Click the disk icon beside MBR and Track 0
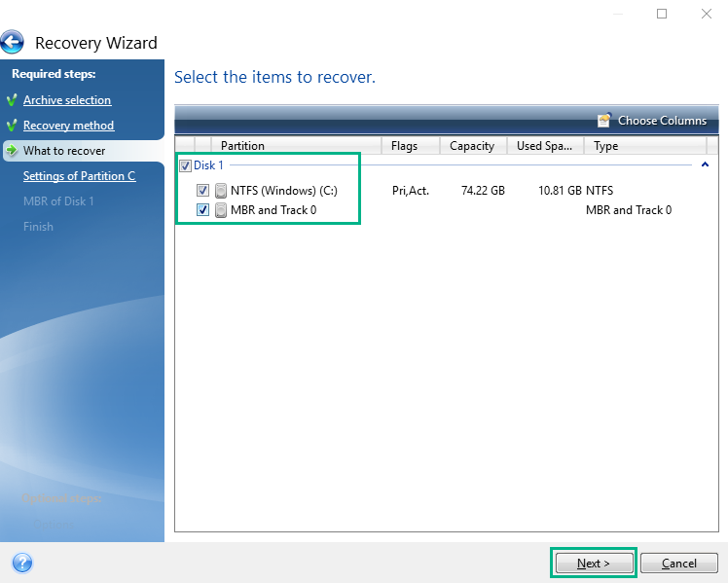 click(x=221, y=210)
